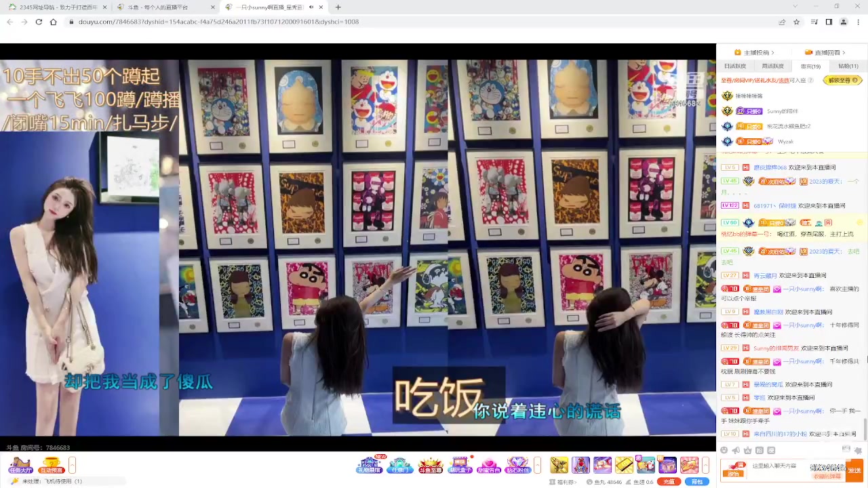The image size is (868, 488).
Task: Select the last orange gift in gift bar
Action: (689, 465)
